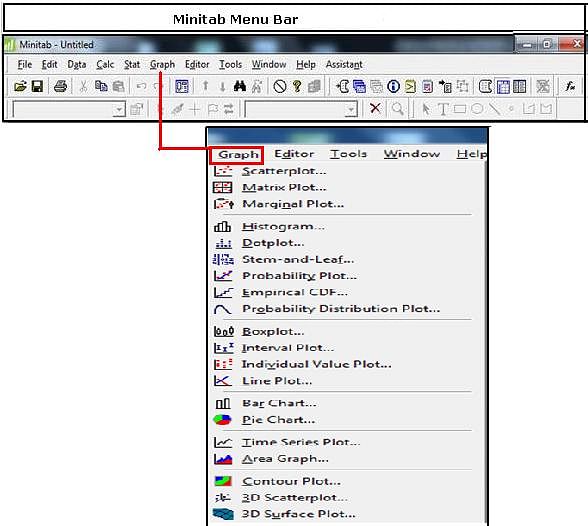
Task: Open the Calc menu
Action: coord(105,64)
